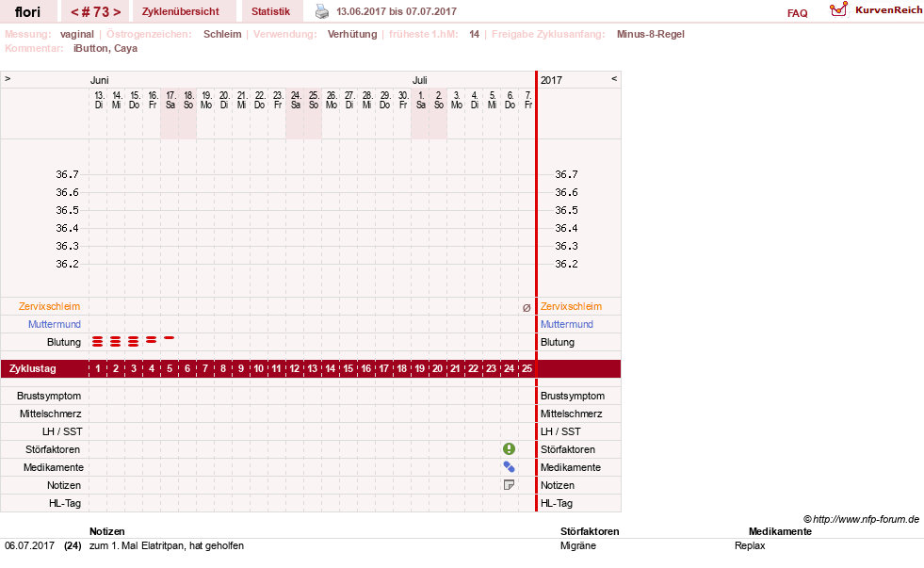This screenshot has width=924, height=568.
Task: Click the Juni month header
Action: 99,80
